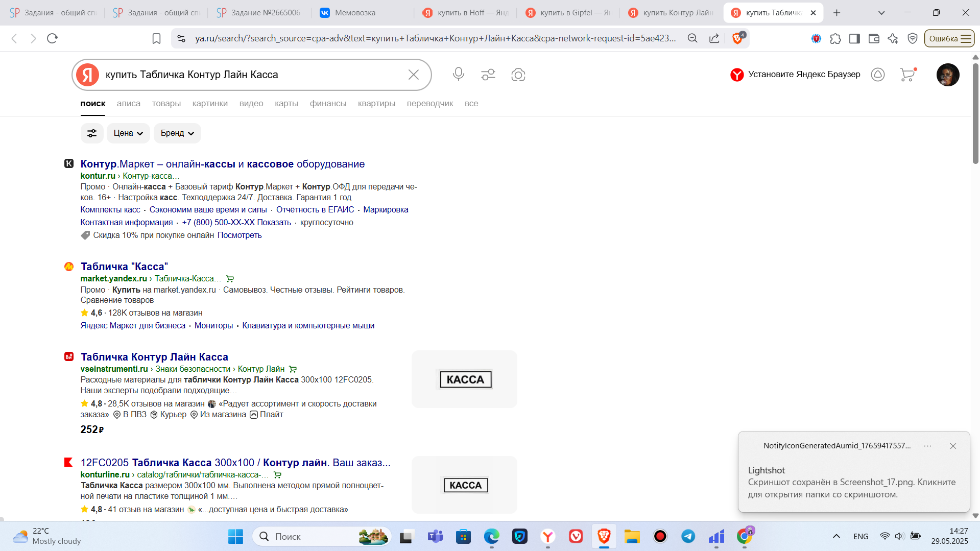980x551 pixels.
Task: Switch to the видео search tab
Action: point(251,104)
